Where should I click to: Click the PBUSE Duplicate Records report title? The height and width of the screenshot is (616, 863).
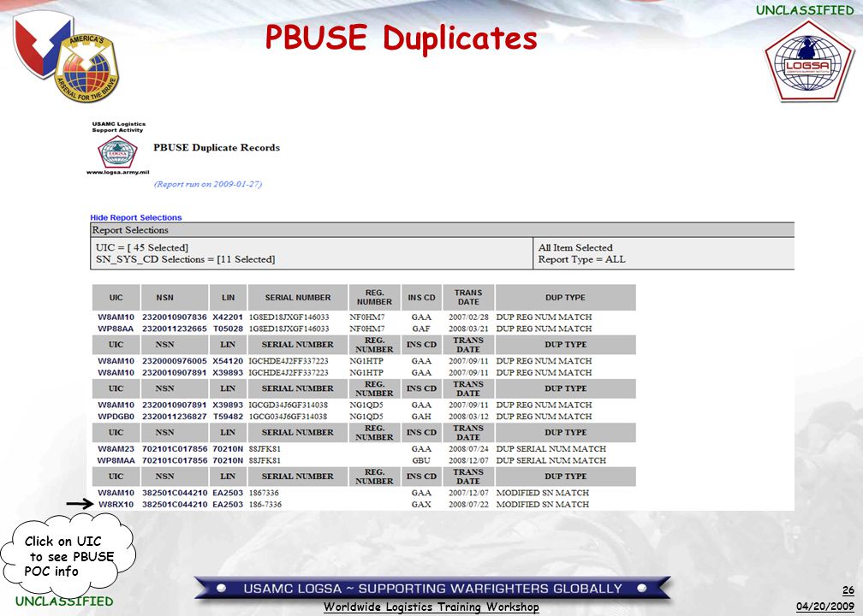[x=217, y=147]
